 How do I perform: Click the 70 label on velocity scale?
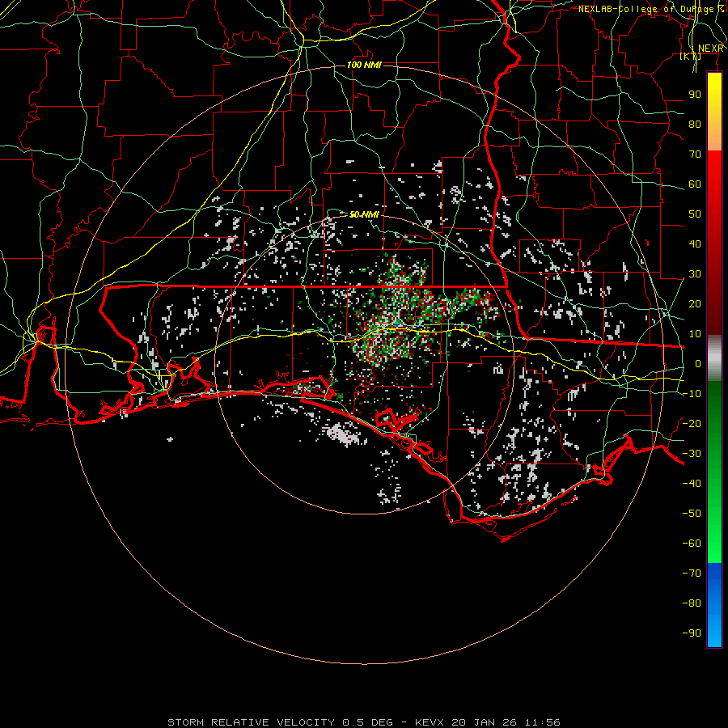coord(695,154)
